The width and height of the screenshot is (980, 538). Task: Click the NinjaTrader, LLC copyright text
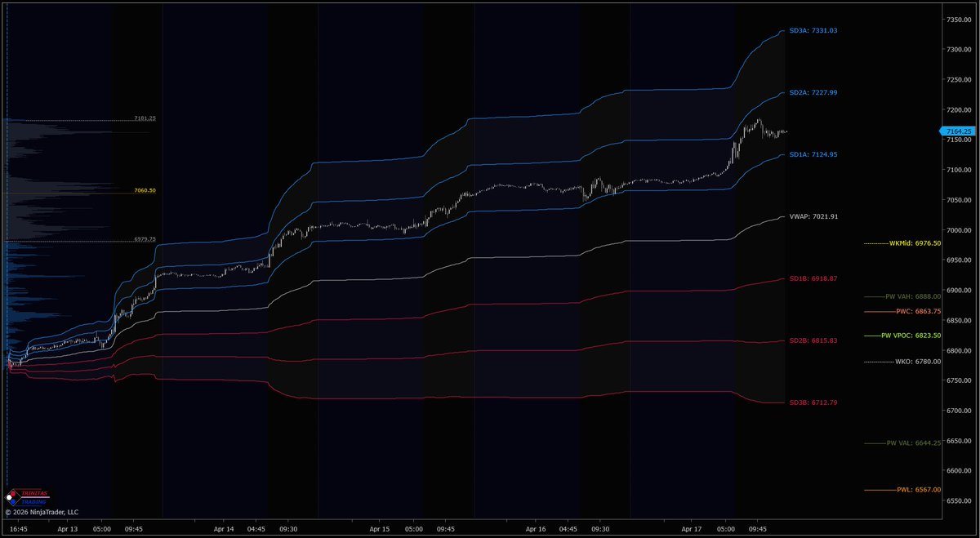41,513
